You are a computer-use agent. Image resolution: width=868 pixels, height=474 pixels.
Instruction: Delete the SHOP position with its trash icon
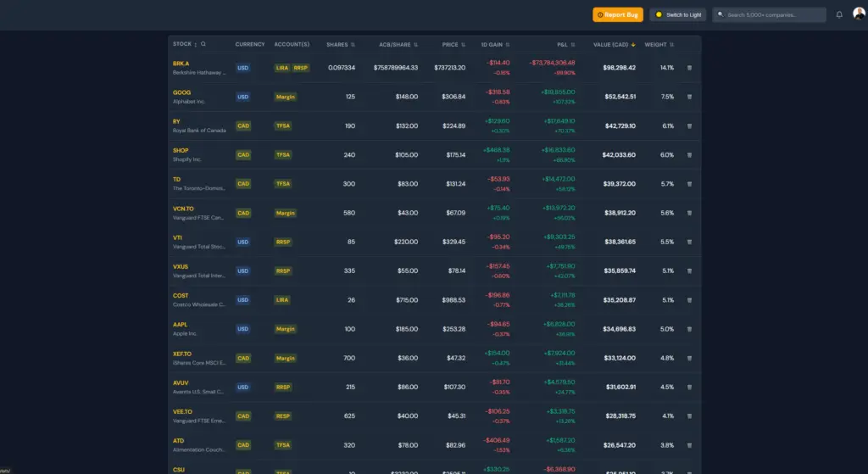click(x=689, y=155)
